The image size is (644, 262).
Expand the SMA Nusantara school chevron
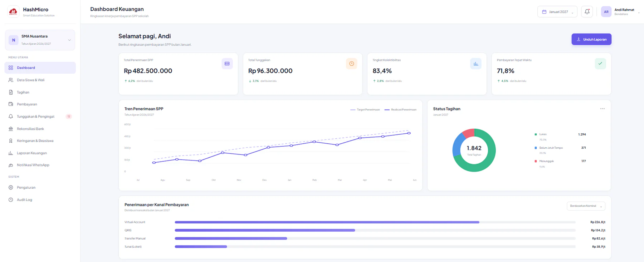[69, 40]
